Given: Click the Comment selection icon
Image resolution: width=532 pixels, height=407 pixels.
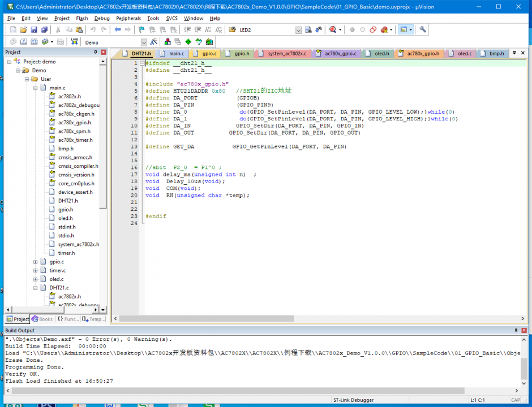Looking at the screenshot, I should click(x=208, y=30).
